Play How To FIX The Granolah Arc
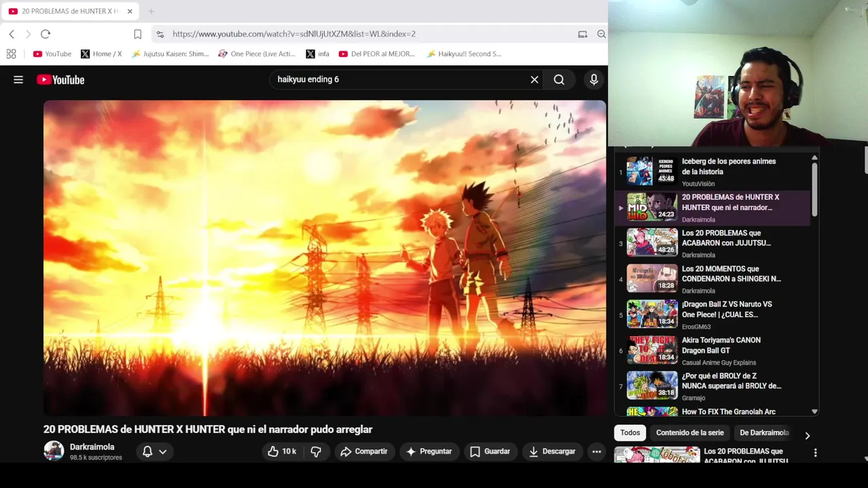 (712, 411)
